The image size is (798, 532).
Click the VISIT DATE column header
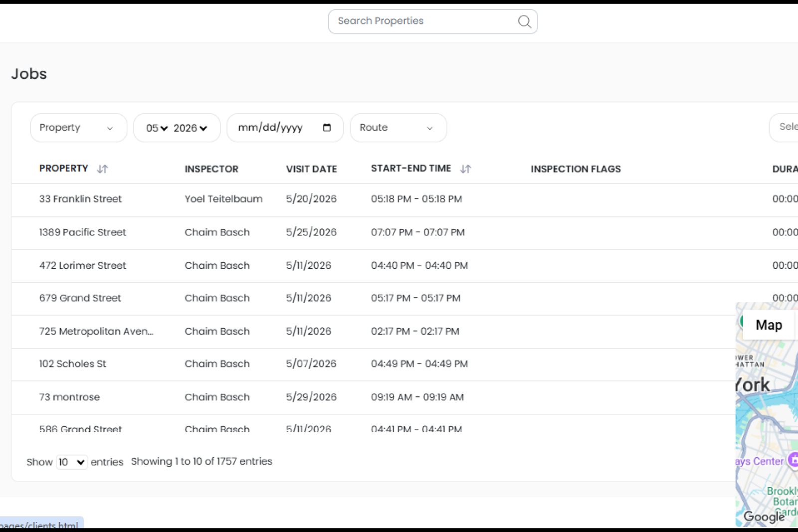click(x=311, y=169)
